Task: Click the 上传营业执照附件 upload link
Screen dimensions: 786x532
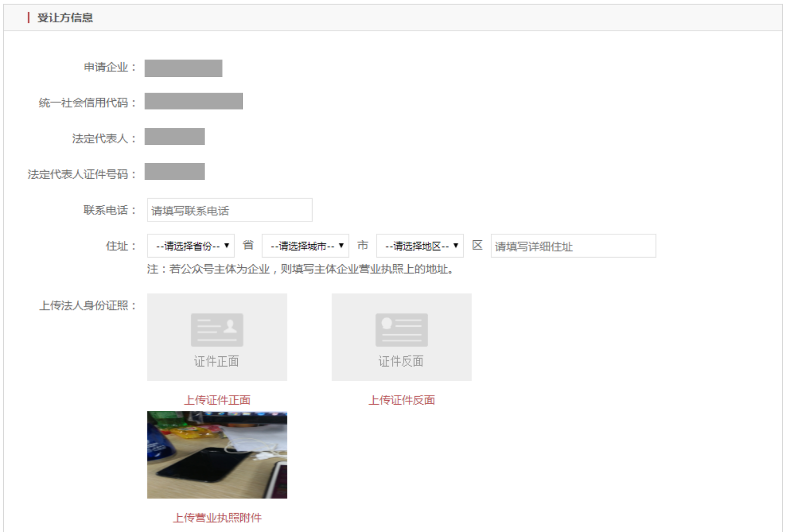Action: pos(217,518)
